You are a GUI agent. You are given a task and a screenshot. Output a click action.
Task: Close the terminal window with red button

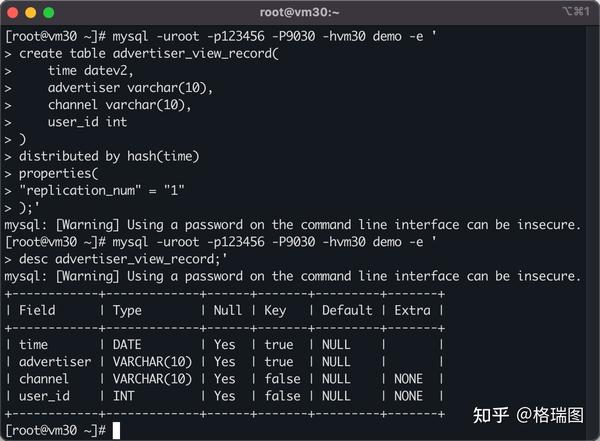(12, 12)
